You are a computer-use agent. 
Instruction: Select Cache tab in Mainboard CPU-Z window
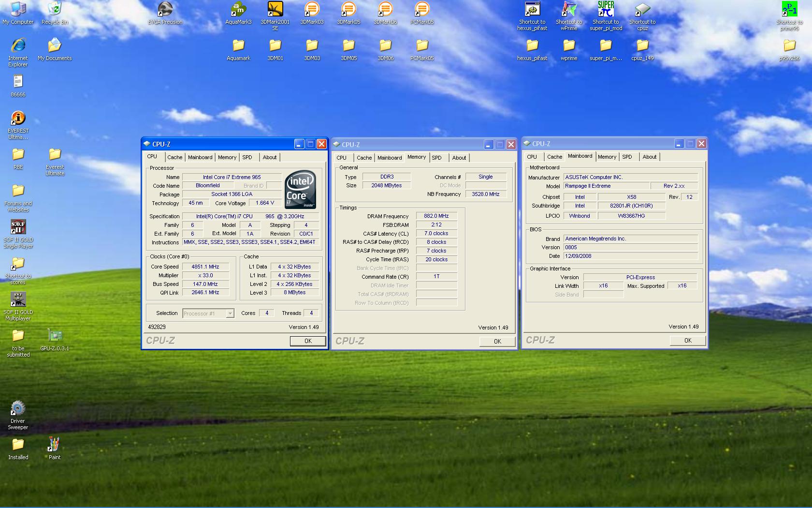point(554,157)
